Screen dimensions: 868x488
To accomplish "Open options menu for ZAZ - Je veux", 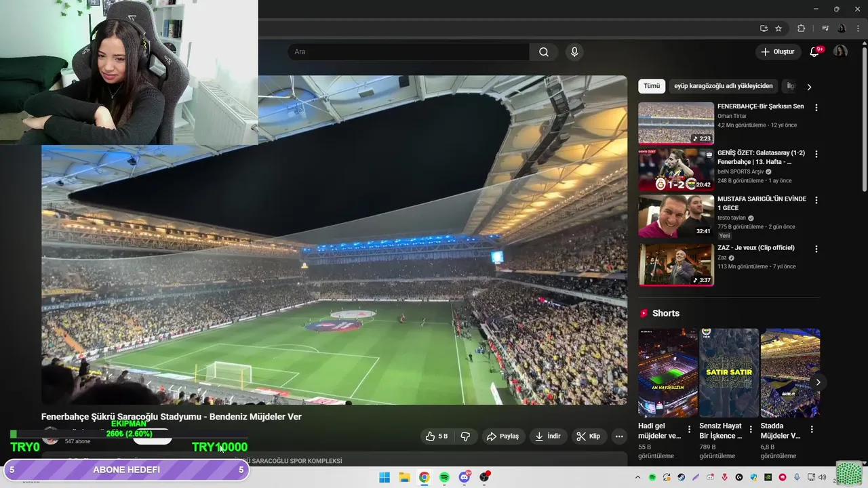I will coord(816,249).
